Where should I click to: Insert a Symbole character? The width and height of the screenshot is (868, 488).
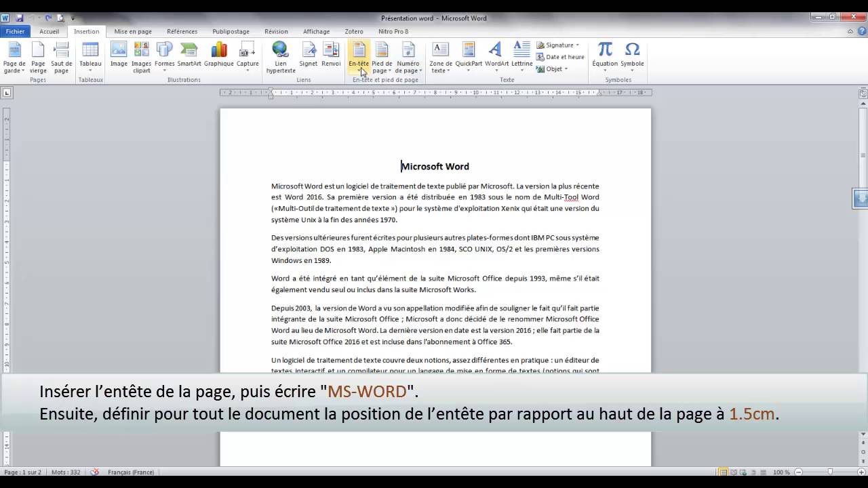[x=632, y=58]
